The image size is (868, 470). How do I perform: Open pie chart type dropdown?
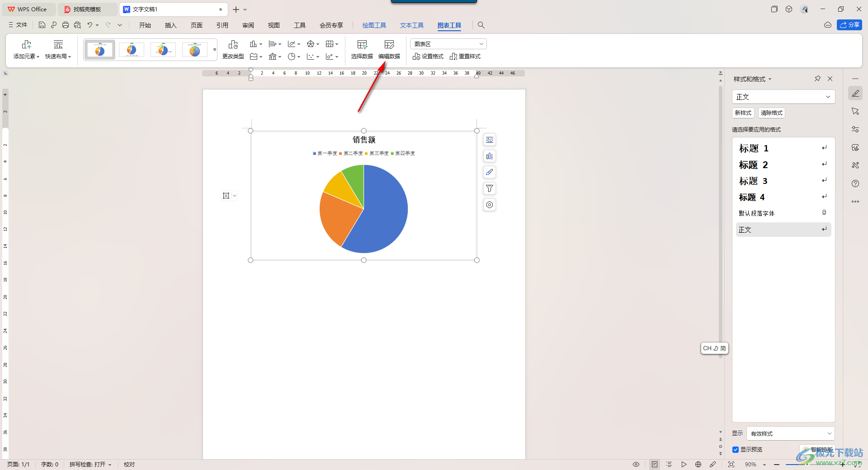coord(294,56)
